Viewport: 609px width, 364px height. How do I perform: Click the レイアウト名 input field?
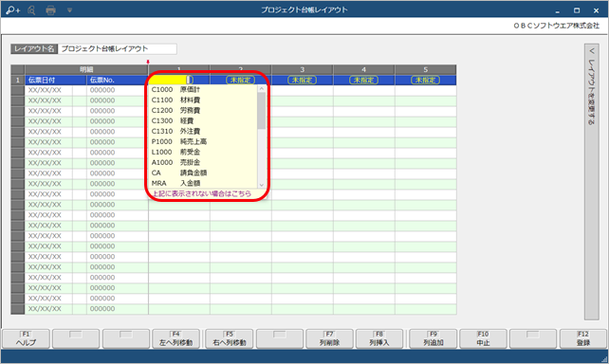[x=117, y=49]
